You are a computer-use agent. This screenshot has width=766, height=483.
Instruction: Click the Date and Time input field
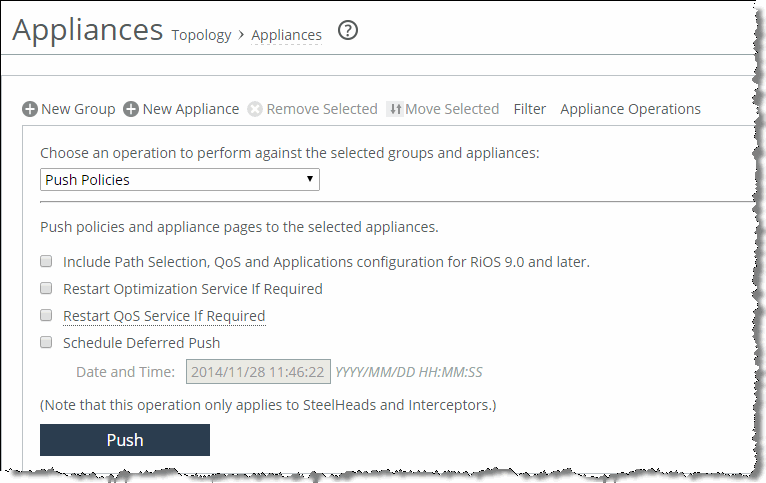tap(256, 372)
